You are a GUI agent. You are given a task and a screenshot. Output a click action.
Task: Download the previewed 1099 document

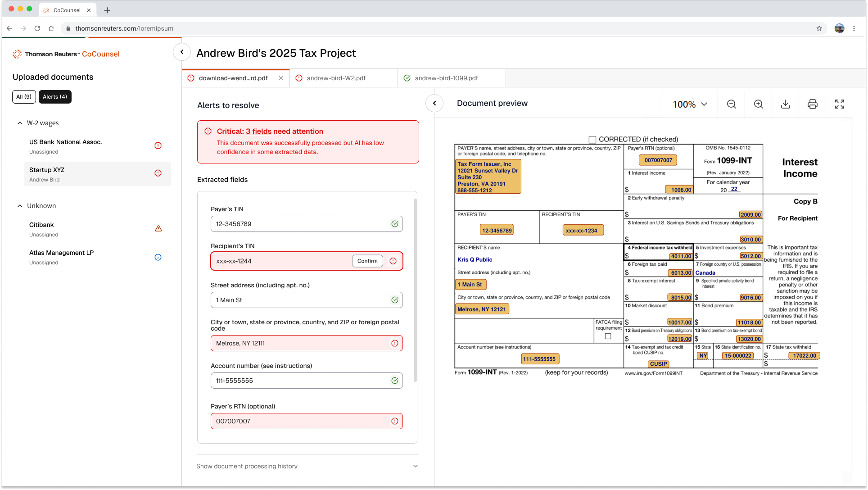click(786, 104)
